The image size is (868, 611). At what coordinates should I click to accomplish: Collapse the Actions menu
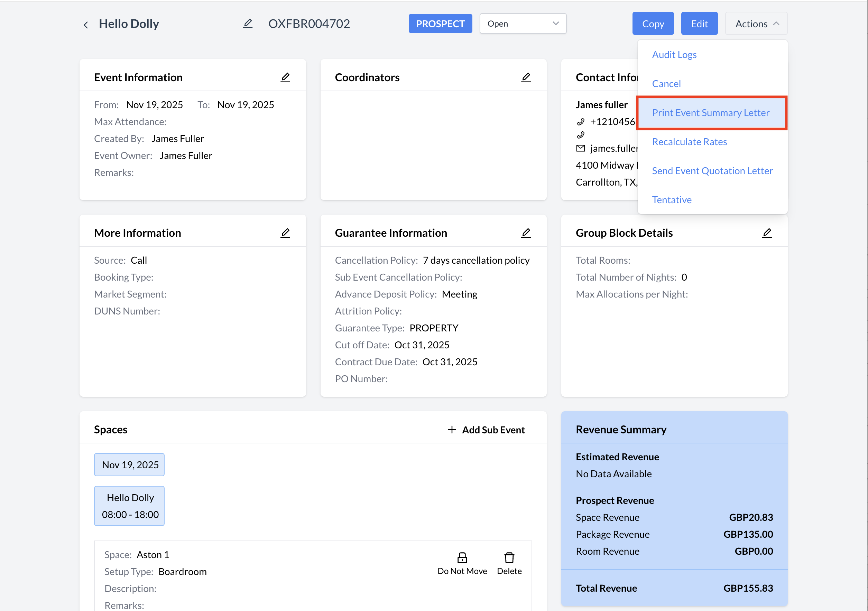756,24
